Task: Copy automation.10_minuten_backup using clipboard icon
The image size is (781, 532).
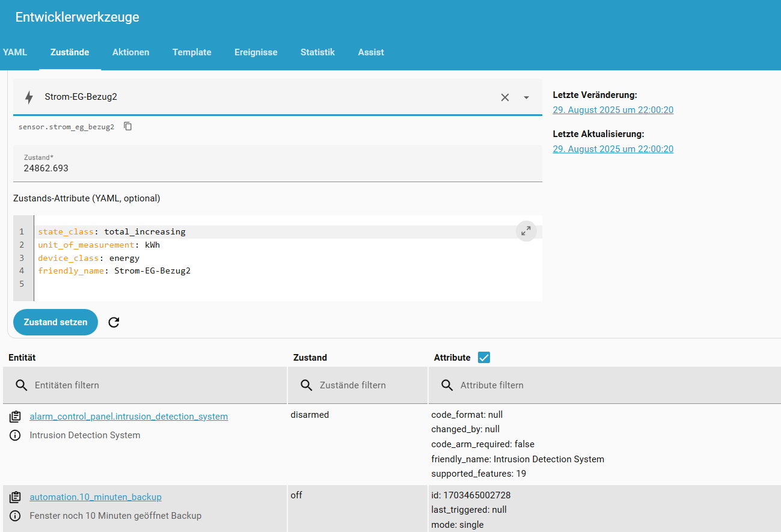Action: pyautogui.click(x=16, y=497)
